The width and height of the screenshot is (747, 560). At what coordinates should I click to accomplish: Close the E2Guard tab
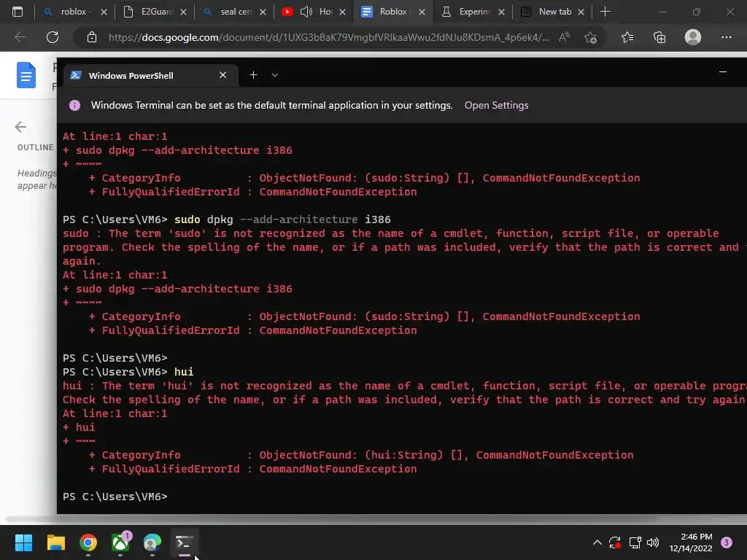183,12
